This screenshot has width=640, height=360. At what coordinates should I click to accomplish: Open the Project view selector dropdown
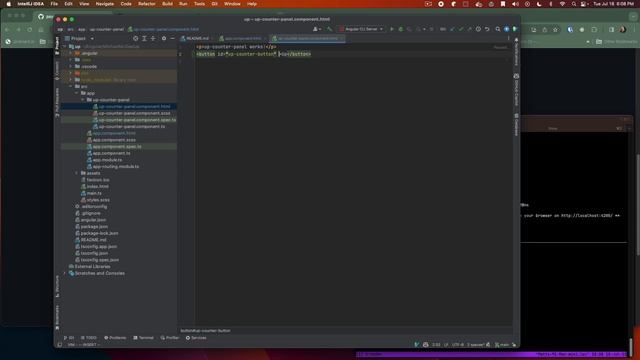coord(80,38)
